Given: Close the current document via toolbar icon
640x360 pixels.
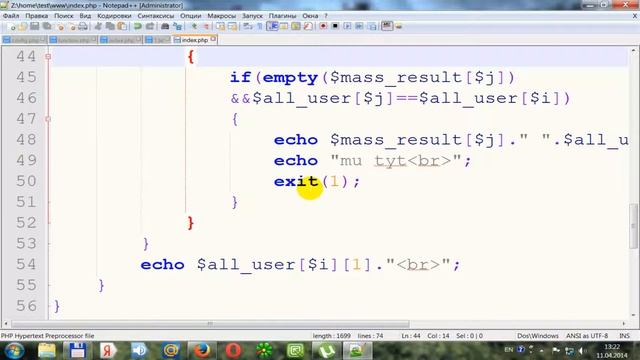Looking at the screenshot, I should [x=61, y=27].
